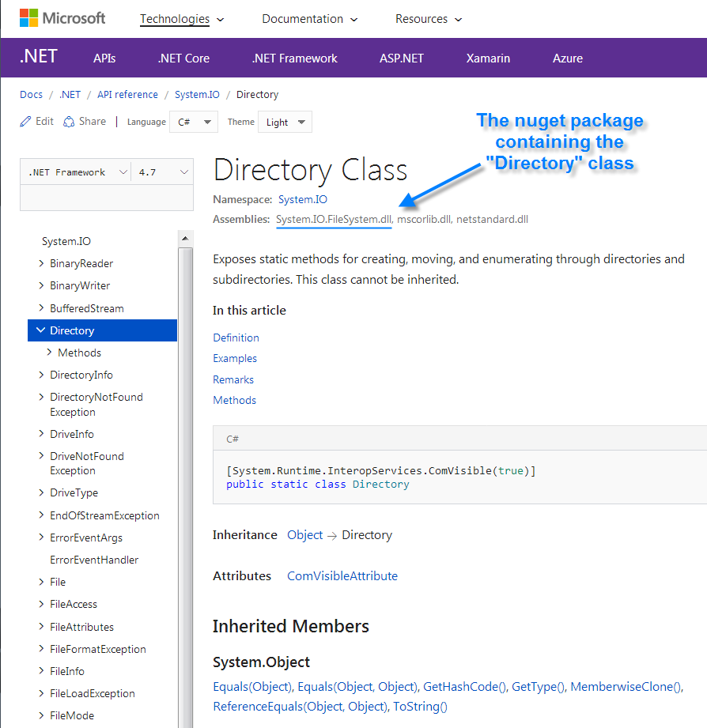Select the APIs tab in purple bar
This screenshot has width=707, height=728.
tap(104, 58)
